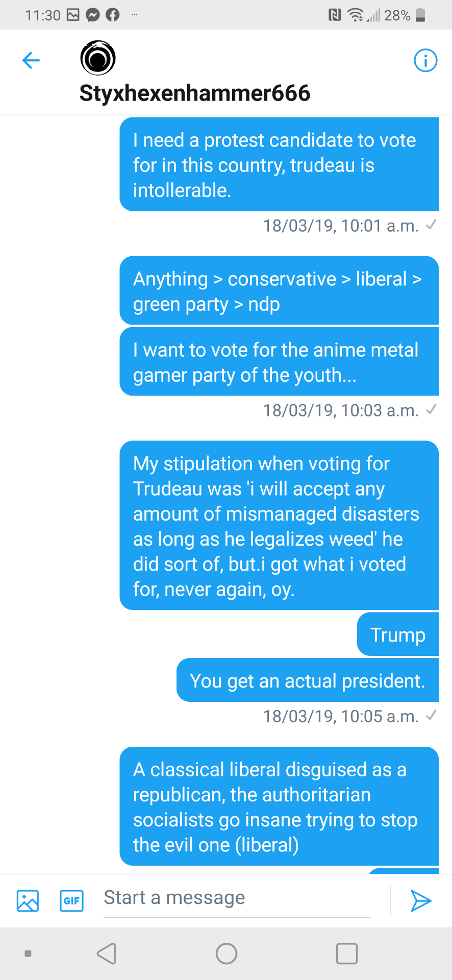
Task: Open the conversation info icon
Action: (425, 61)
